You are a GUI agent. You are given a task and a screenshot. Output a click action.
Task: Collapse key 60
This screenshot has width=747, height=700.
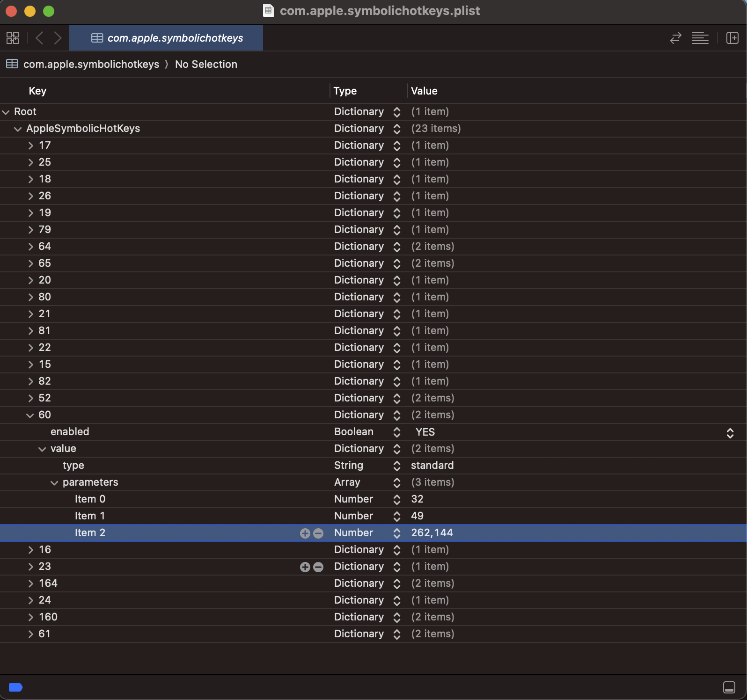pyautogui.click(x=30, y=415)
